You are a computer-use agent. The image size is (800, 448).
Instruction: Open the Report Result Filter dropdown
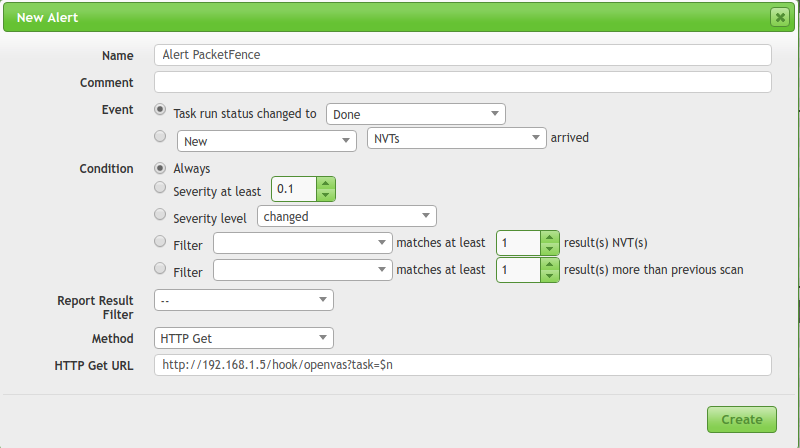(243, 299)
